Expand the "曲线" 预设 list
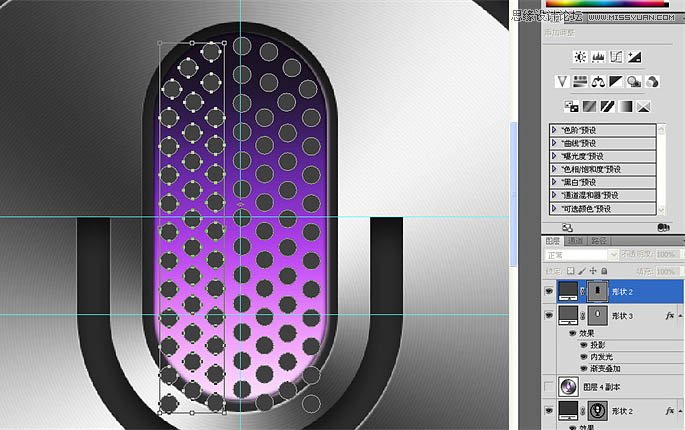Viewport: 685px width, 430px height. tap(554, 143)
